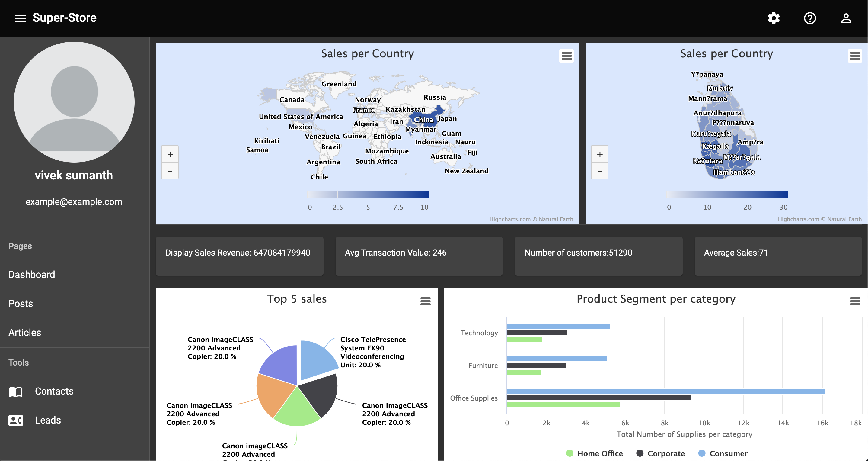This screenshot has height=461, width=868.
Task: Open the hamburger navigation icon next to Super-Store
Action: click(20, 18)
